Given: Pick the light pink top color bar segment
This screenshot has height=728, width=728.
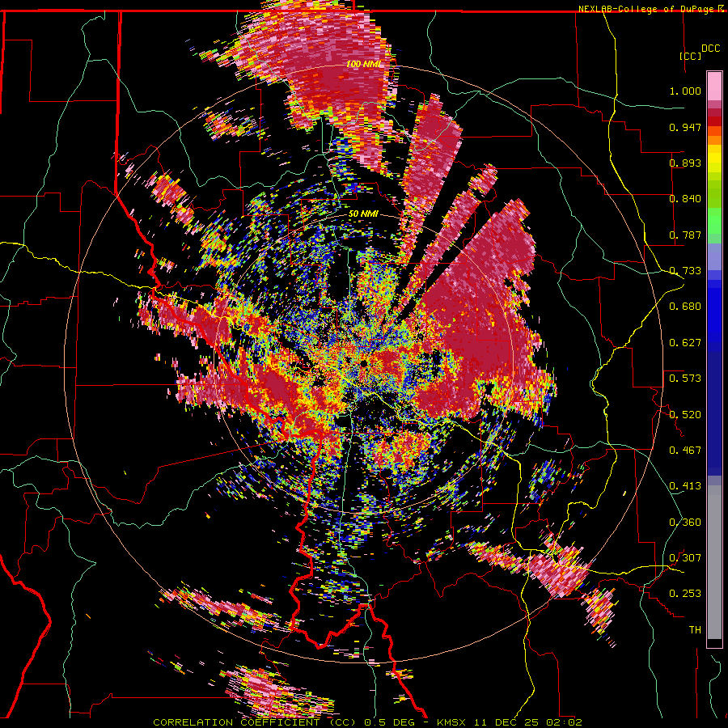Looking at the screenshot, I should coord(714,87).
